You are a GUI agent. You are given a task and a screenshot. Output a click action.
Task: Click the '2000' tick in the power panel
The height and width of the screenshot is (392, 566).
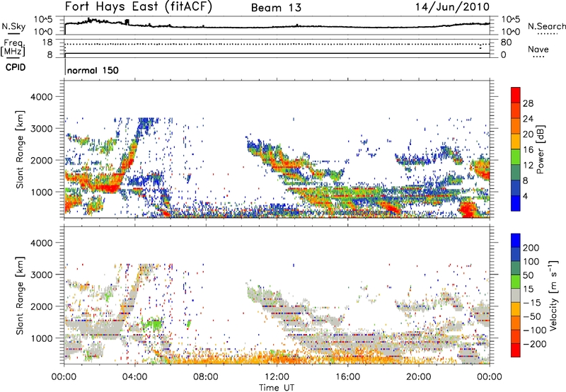tap(42, 160)
